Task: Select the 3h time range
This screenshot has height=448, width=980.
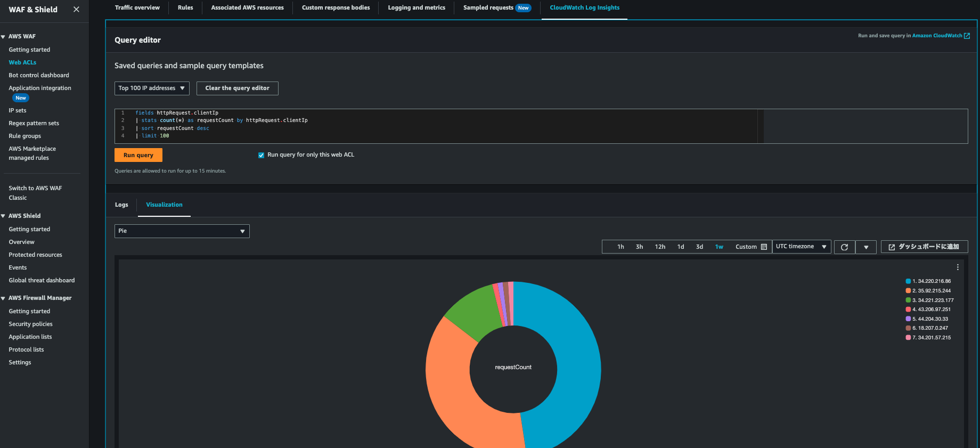Action: point(639,247)
